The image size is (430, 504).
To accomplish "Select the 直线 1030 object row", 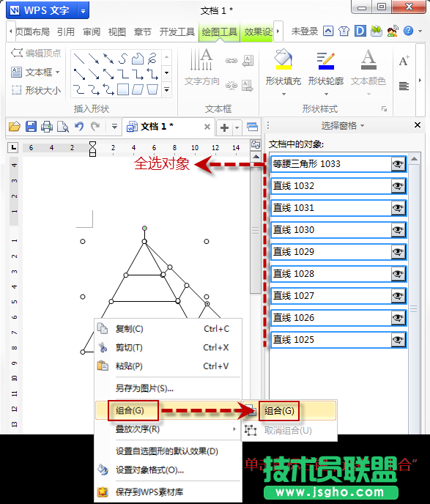I will coord(338,230).
